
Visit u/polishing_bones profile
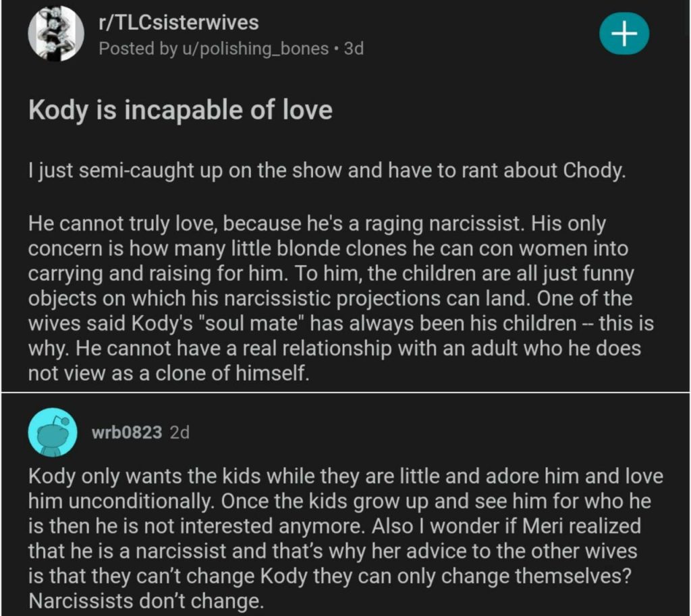256,49
